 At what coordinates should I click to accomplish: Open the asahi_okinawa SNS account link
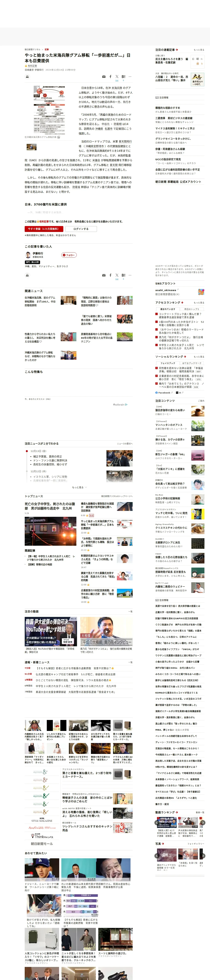[166, 290]
